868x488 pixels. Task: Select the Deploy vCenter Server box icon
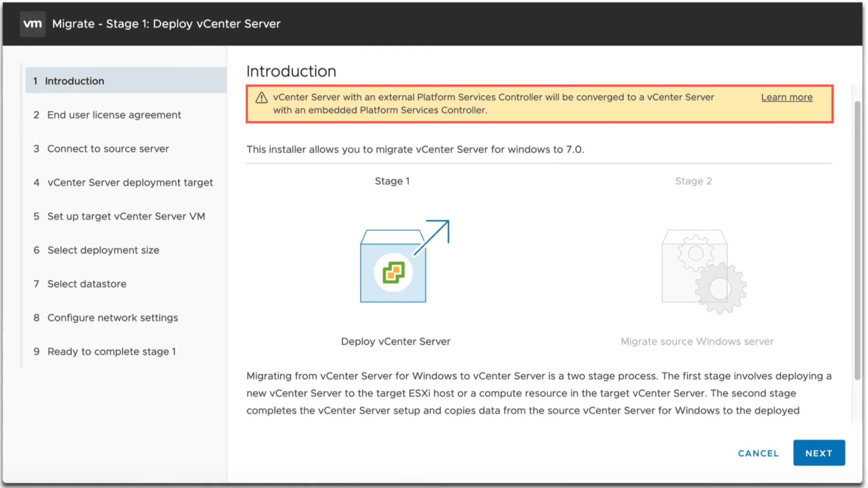click(x=392, y=267)
